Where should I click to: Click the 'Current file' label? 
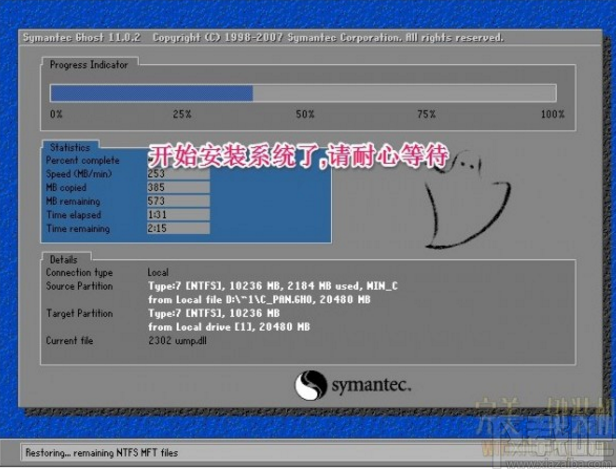pyautogui.click(x=70, y=341)
